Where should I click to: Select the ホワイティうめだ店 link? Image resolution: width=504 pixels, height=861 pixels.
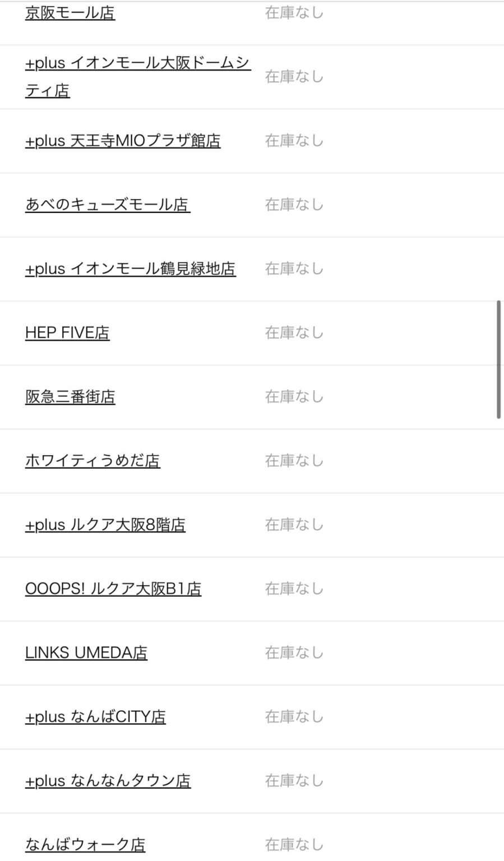93,461
